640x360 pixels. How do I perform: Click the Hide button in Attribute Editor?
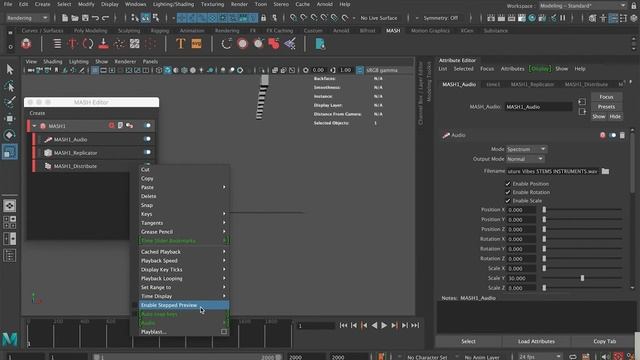tap(615, 117)
